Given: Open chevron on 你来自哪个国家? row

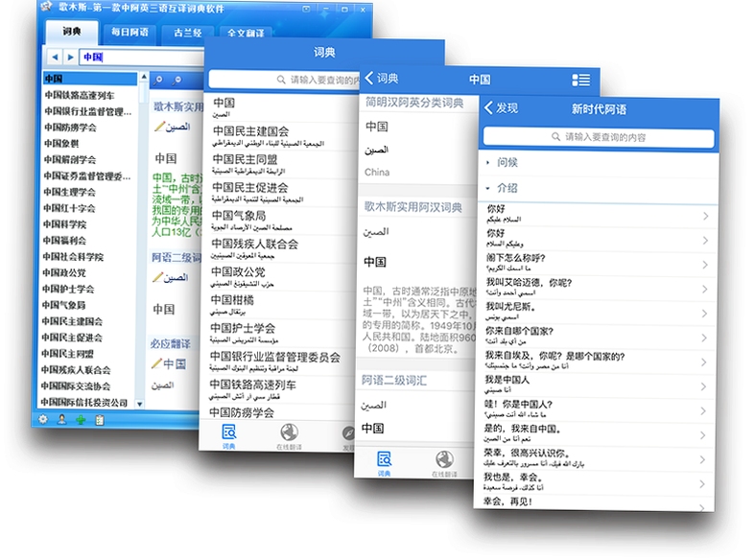Looking at the screenshot, I should point(704,338).
